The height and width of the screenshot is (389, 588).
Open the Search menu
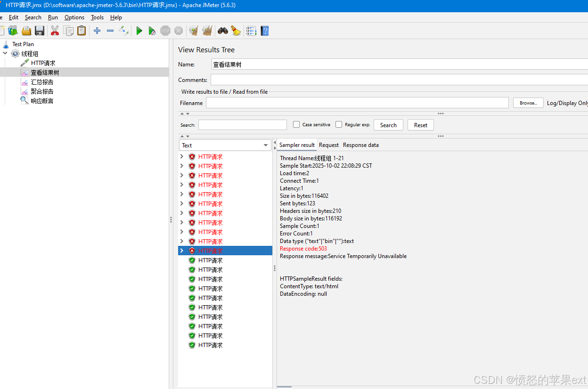pos(33,17)
